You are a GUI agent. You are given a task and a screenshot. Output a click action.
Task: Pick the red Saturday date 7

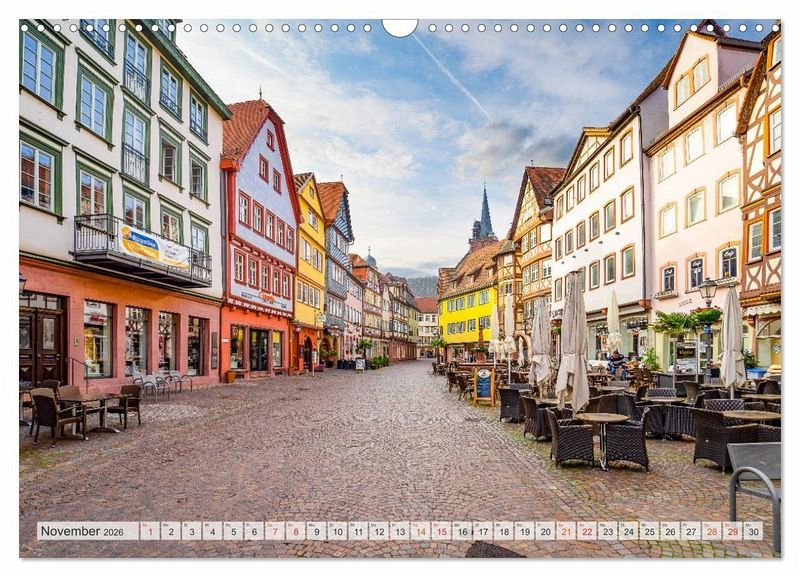pos(275,531)
